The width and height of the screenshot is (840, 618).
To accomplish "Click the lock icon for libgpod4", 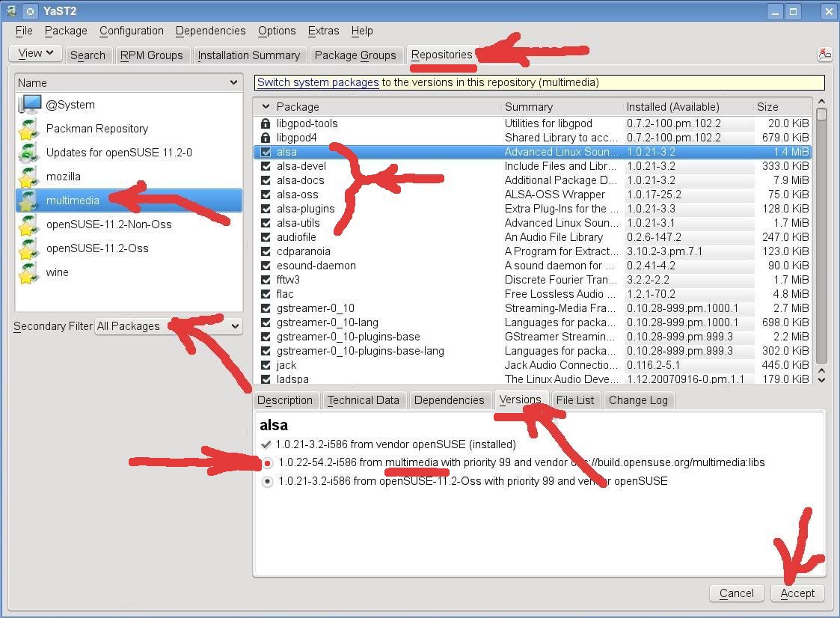I will [266, 138].
